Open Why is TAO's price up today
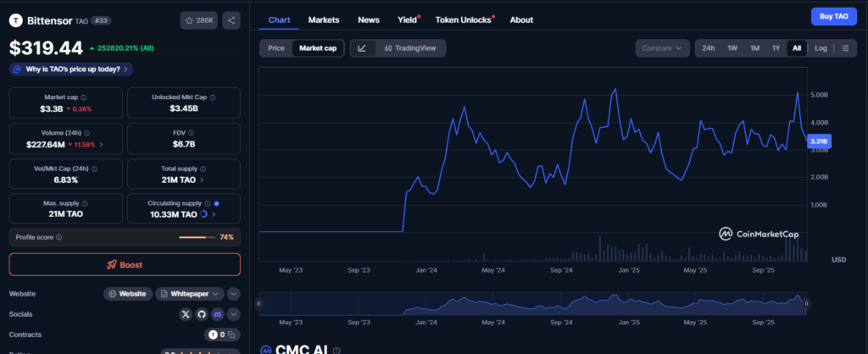Image resolution: width=868 pixels, height=354 pixels. pos(71,69)
